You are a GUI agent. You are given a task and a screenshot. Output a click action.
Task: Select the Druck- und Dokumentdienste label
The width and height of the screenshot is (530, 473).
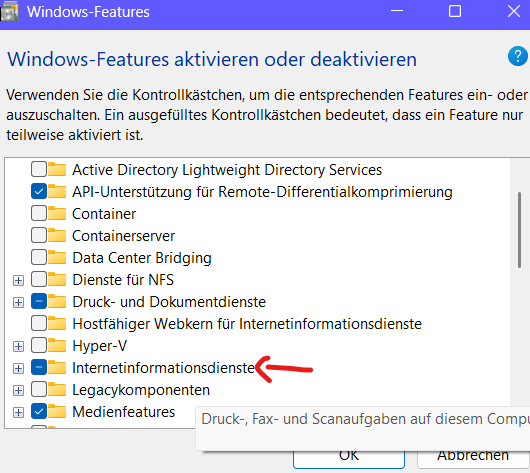pyautogui.click(x=169, y=302)
